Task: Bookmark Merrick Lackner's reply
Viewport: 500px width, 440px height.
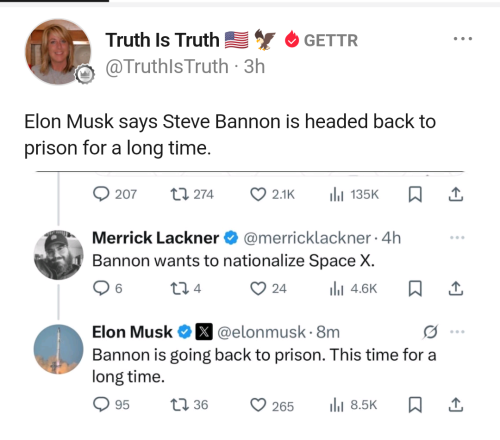Action: 415,288
